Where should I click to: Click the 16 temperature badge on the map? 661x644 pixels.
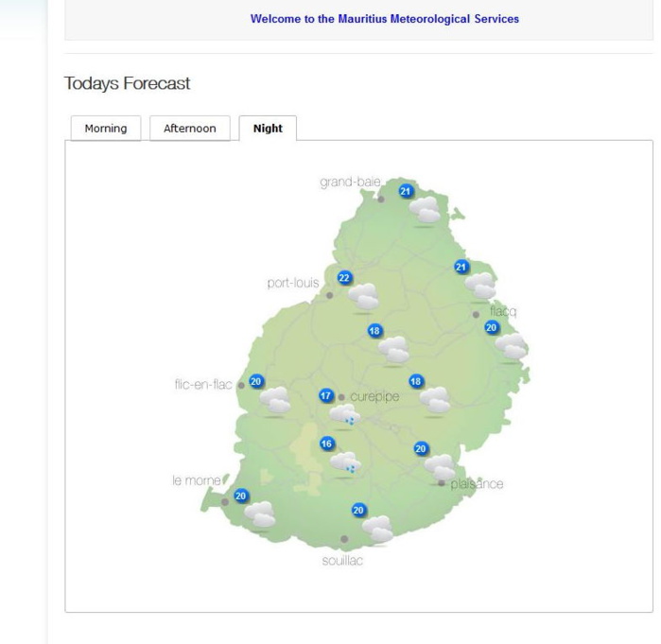pos(327,444)
